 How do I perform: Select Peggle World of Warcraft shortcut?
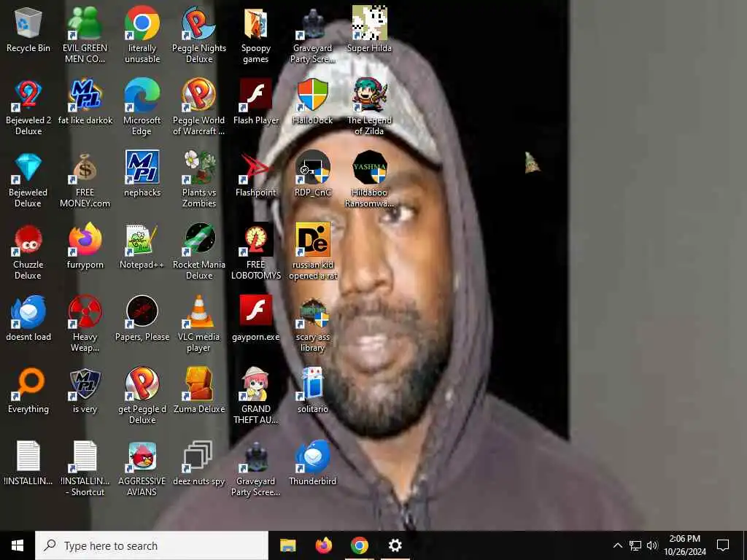point(198,96)
